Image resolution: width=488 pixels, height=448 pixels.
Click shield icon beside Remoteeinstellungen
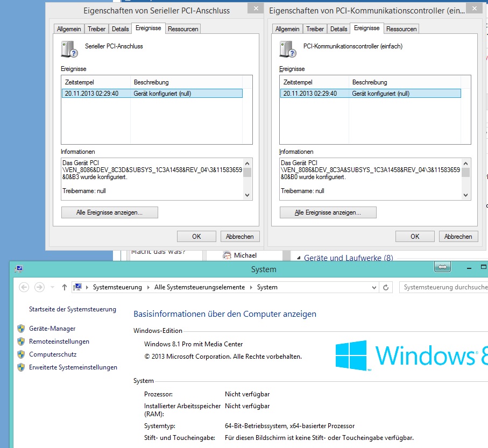click(x=21, y=342)
